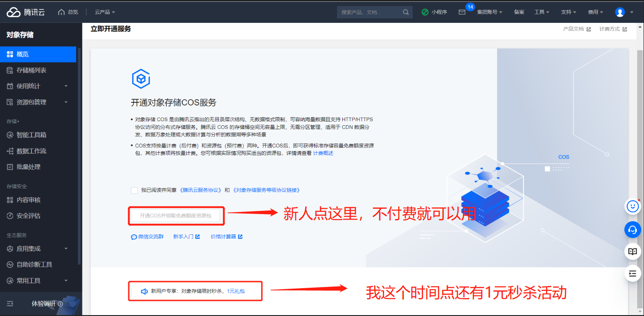Viewport: 644px width, 316px height.
Task: Click the 使用统计 sidebar icon
Action: point(10,86)
